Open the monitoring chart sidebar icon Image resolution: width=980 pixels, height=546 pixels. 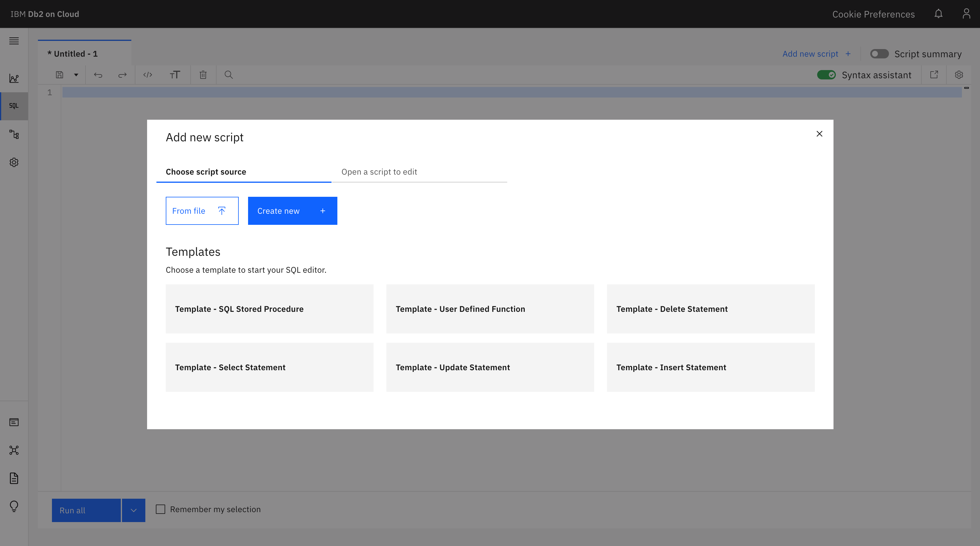click(x=14, y=78)
